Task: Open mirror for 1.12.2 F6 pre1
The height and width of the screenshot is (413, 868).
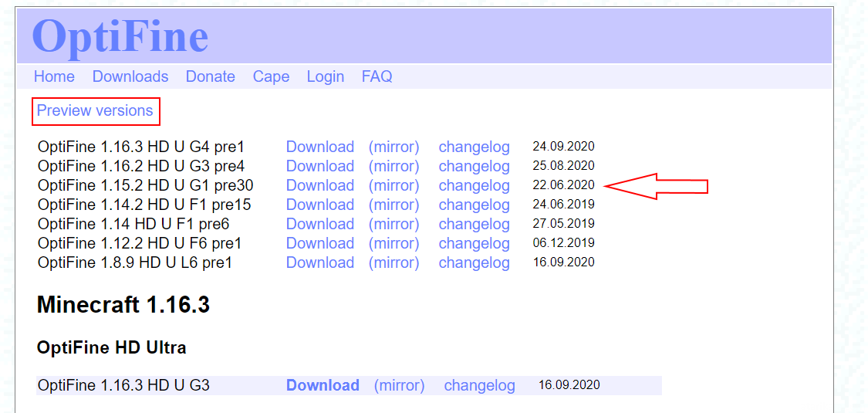Action: [x=393, y=243]
